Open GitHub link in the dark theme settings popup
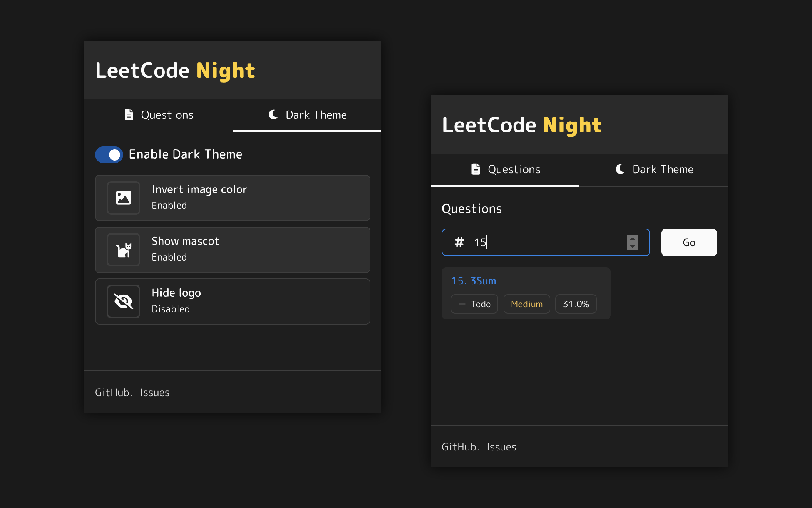 click(112, 392)
